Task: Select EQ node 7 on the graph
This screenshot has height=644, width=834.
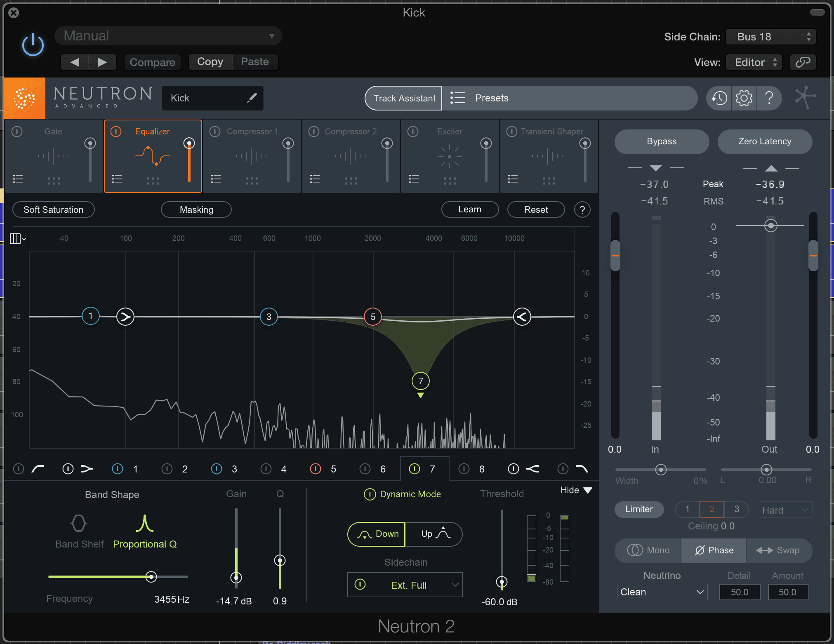Action: [x=421, y=381]
